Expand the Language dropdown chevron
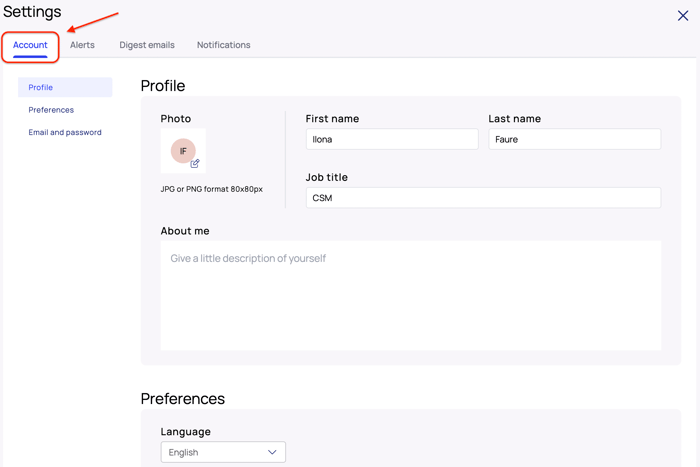Screen dimensions: 700x467 272,452
